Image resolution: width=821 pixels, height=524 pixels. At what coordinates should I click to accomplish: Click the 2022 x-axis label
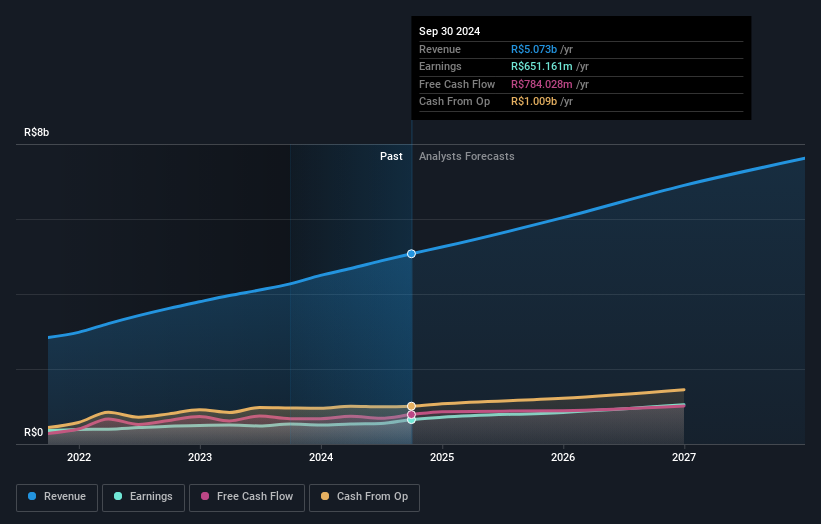click(79, 457)
